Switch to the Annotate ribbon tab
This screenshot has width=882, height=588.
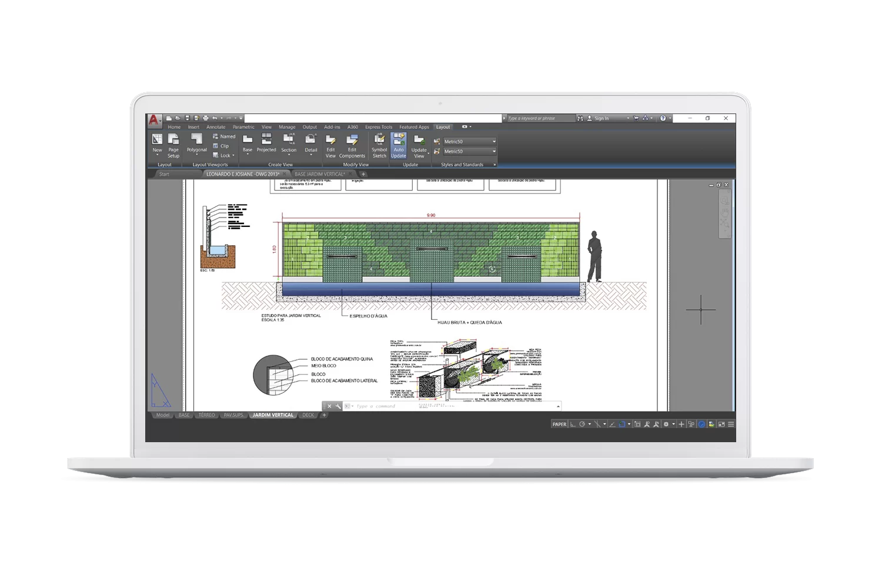[x=216, y=127]
